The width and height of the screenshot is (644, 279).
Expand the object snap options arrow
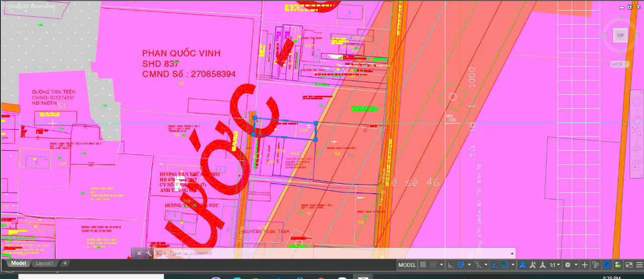click(513, 265)
